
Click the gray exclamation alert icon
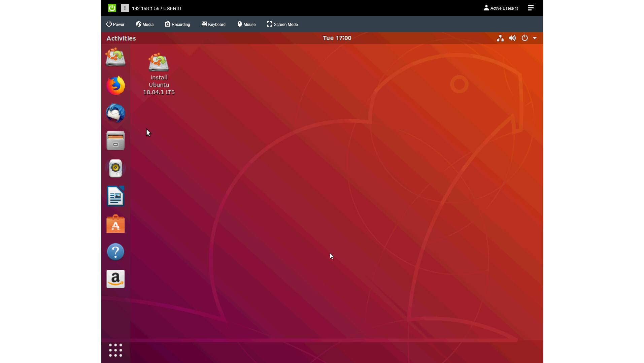[x=125, y=8]
